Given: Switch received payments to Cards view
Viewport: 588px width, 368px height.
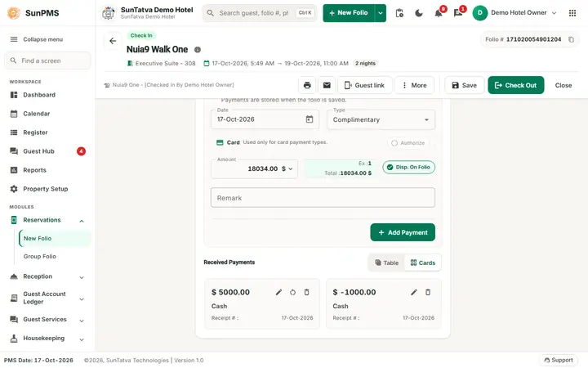Looking at the screenshot, I should pyautogui.click(x=423, y=263).
